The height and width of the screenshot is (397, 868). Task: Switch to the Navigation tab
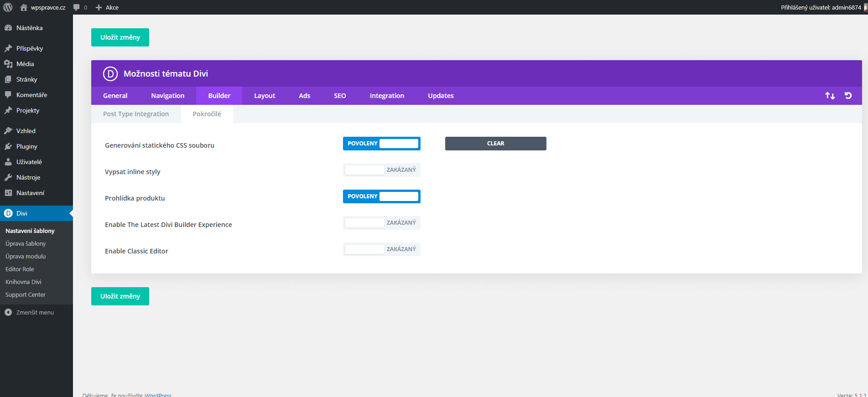[x=168, y=96]
